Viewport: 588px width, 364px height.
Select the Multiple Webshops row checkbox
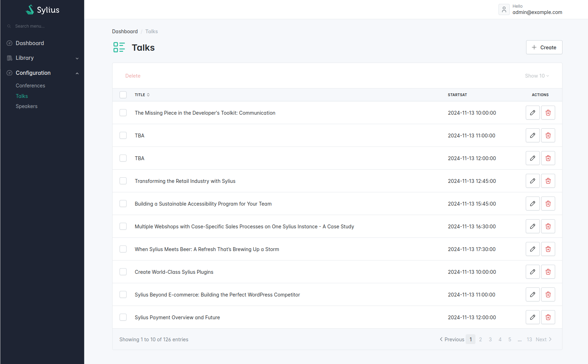[x=123, y=226]
